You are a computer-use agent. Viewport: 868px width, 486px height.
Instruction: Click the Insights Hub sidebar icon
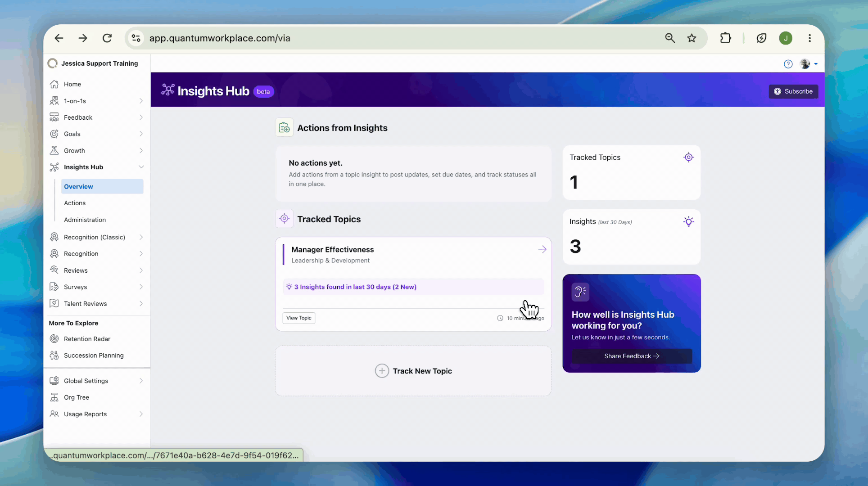click(54, 167)
